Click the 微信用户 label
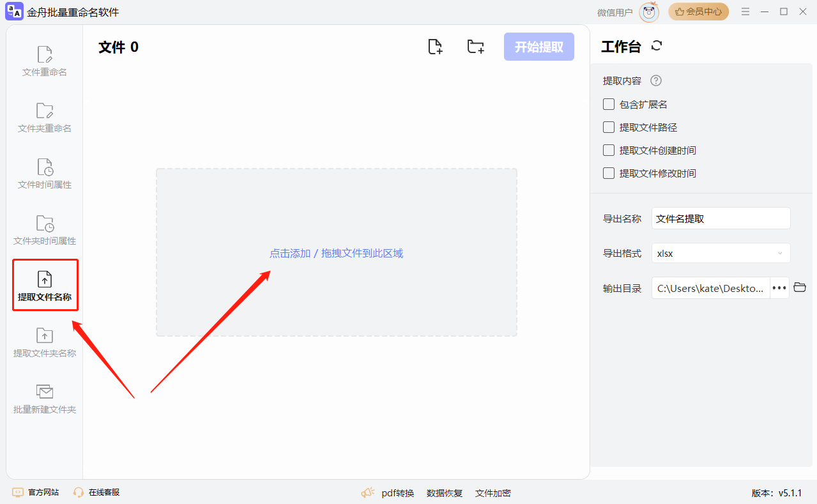 click(x=615, y=12)
